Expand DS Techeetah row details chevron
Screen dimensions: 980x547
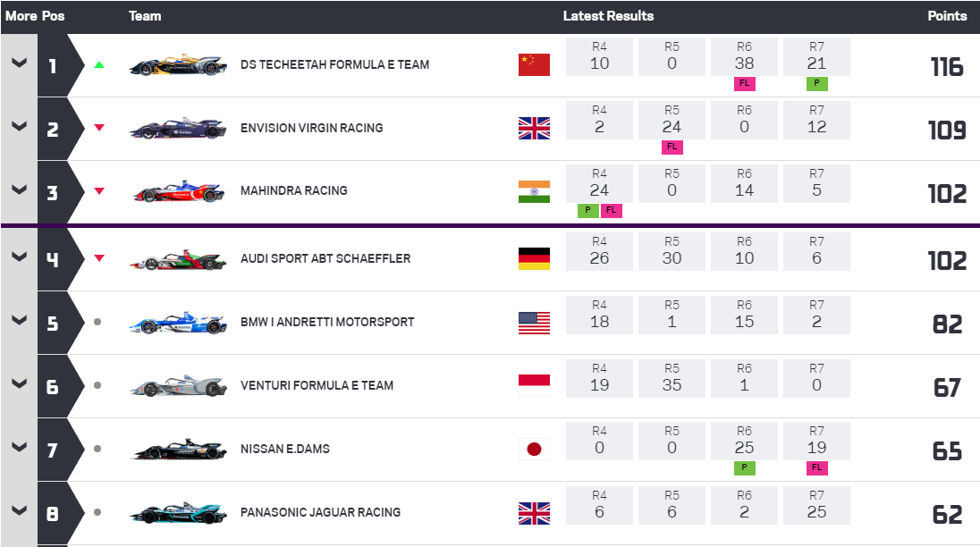click(19, 63)
